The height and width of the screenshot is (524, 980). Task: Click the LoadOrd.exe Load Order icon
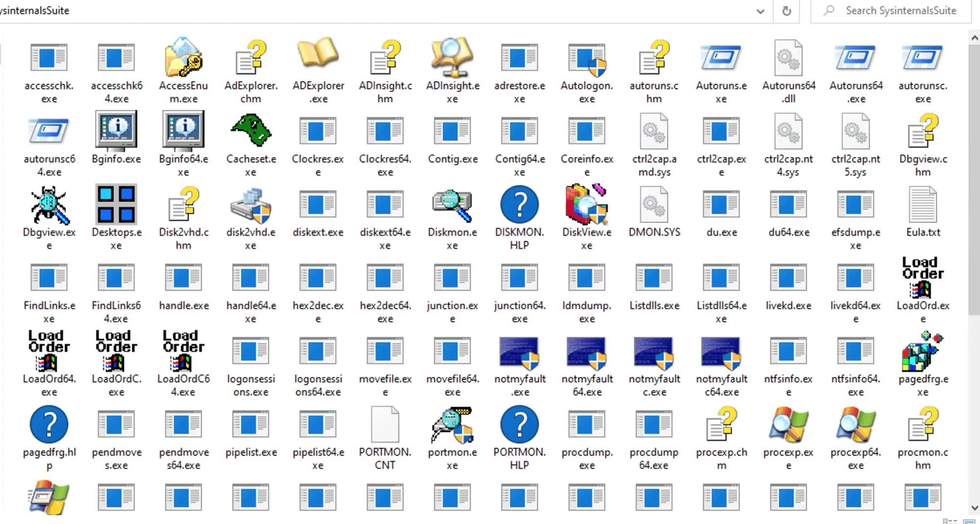[923, 277]
